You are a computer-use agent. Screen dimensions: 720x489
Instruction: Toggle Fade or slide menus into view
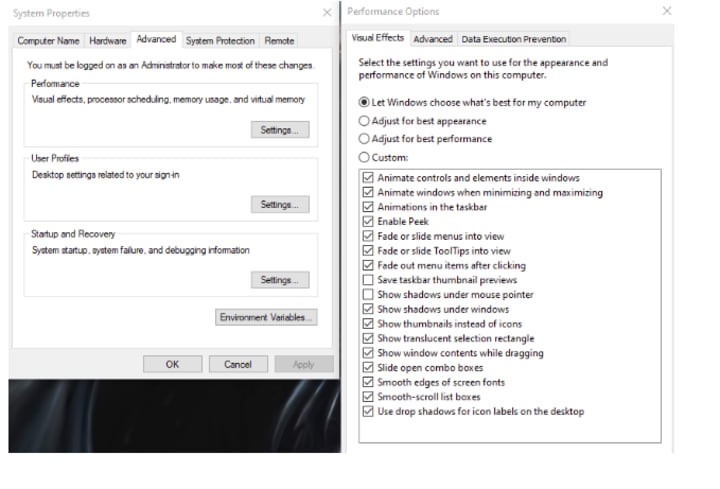click(368, 236)
